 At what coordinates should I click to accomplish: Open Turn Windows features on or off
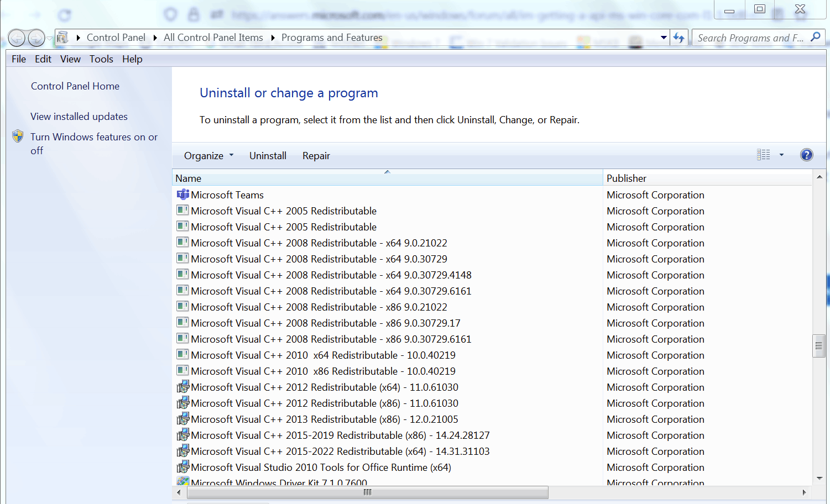pyautogui.click(x=94, y=144)
